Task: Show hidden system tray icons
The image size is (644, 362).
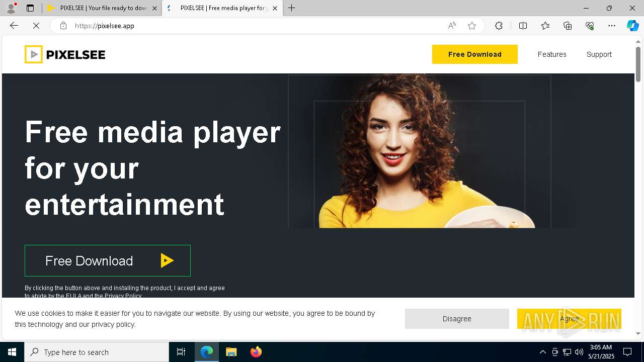Action: click(x=542, y=352)
